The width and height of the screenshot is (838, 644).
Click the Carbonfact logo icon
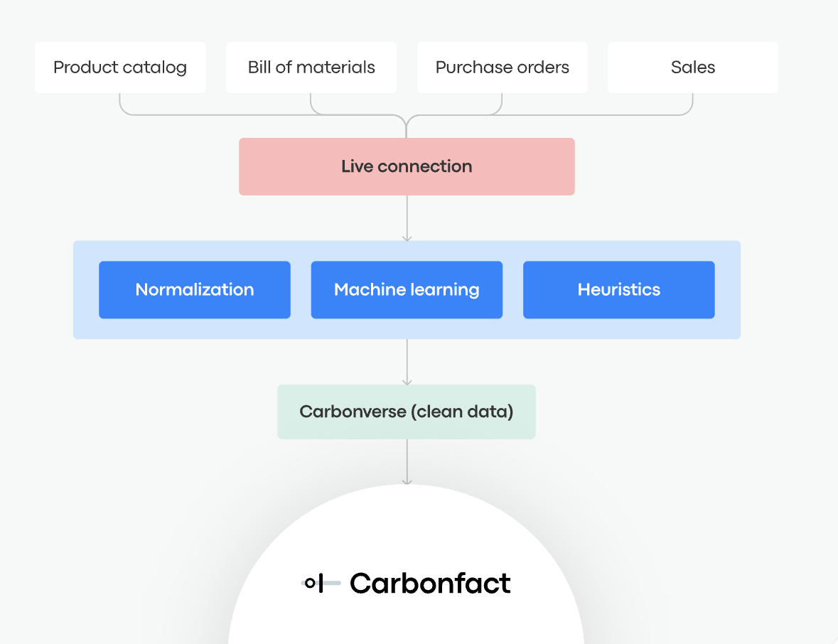(311, 584)
